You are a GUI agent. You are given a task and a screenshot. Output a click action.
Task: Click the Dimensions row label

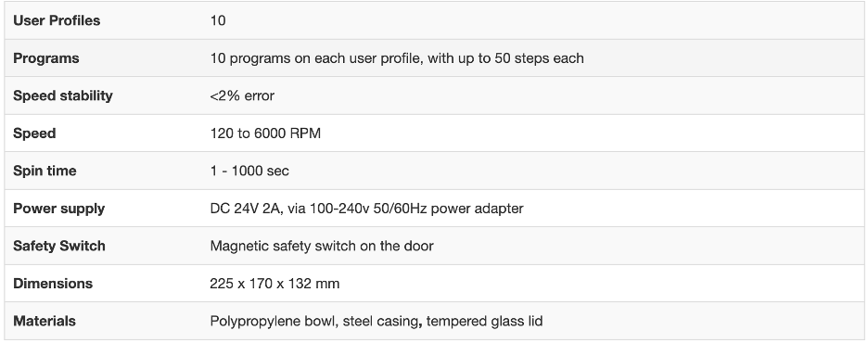53,284
